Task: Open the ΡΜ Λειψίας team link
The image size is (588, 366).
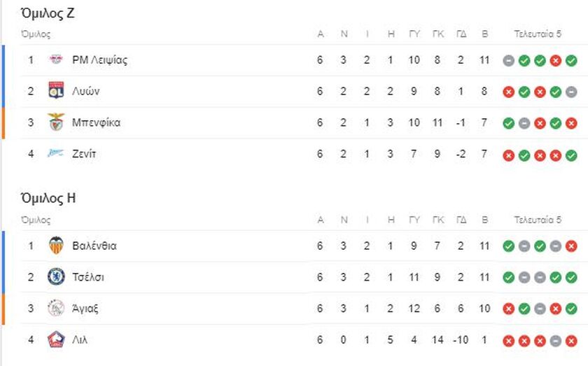Action: 99,59
